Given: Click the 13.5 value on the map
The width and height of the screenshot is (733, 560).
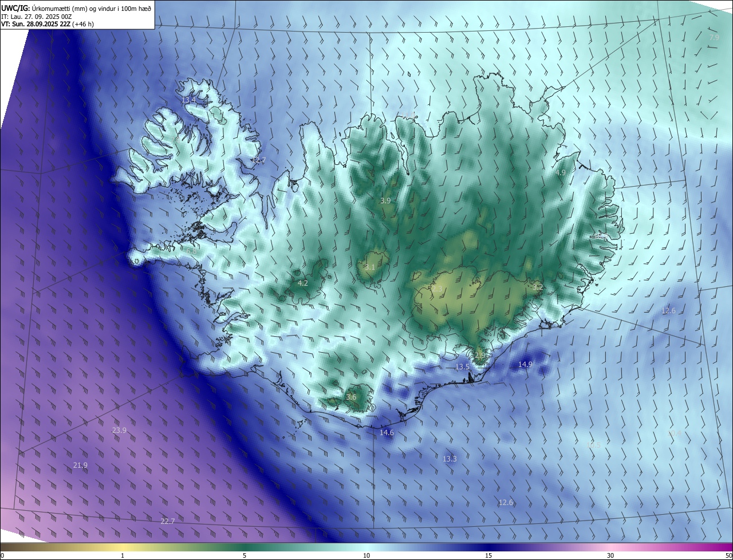Looking at the screenshot, I should tap(462, 366).
